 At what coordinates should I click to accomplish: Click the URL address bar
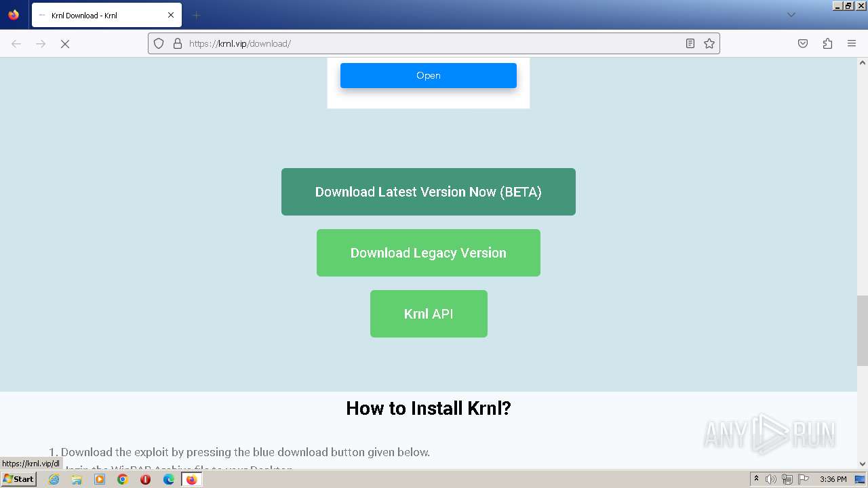434,43
